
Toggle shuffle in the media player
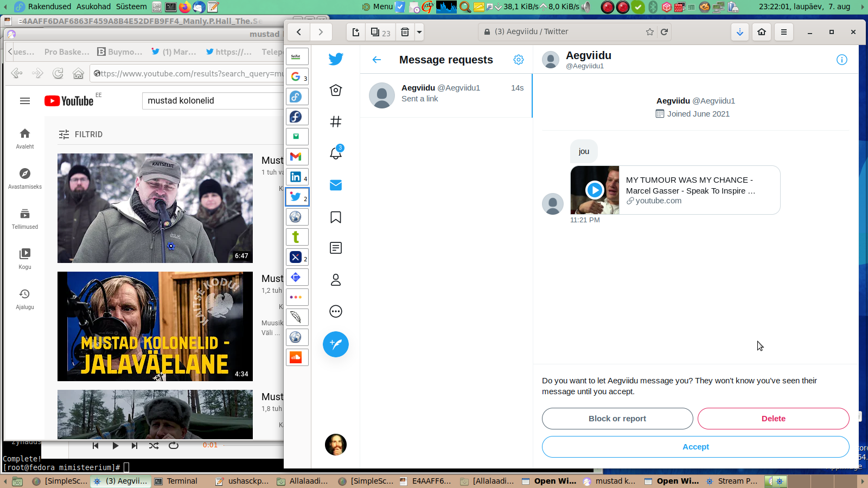pyautogui.click(x=154, y=446)
